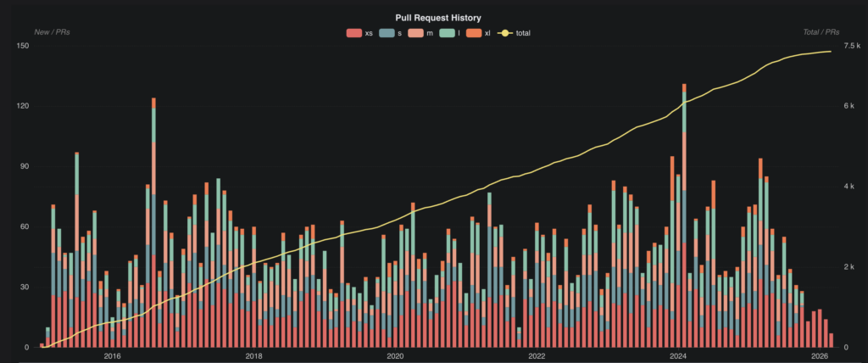Viewport: 868px width, 363px height.
Task: Click the 2026 x-axis year label
Action: point(819,356)
